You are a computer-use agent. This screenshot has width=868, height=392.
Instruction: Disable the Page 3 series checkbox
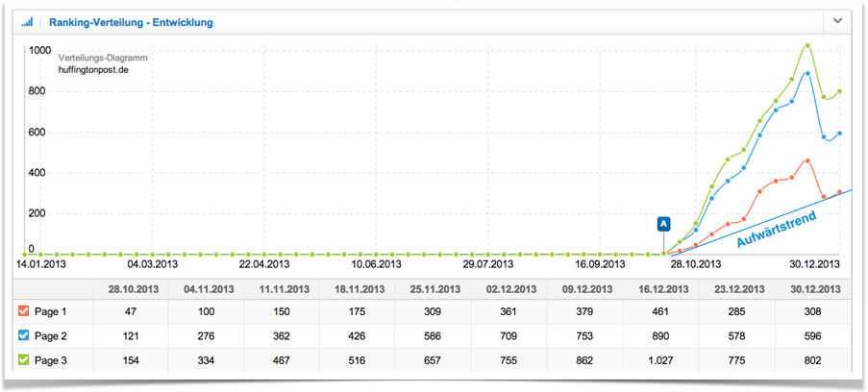24,358
